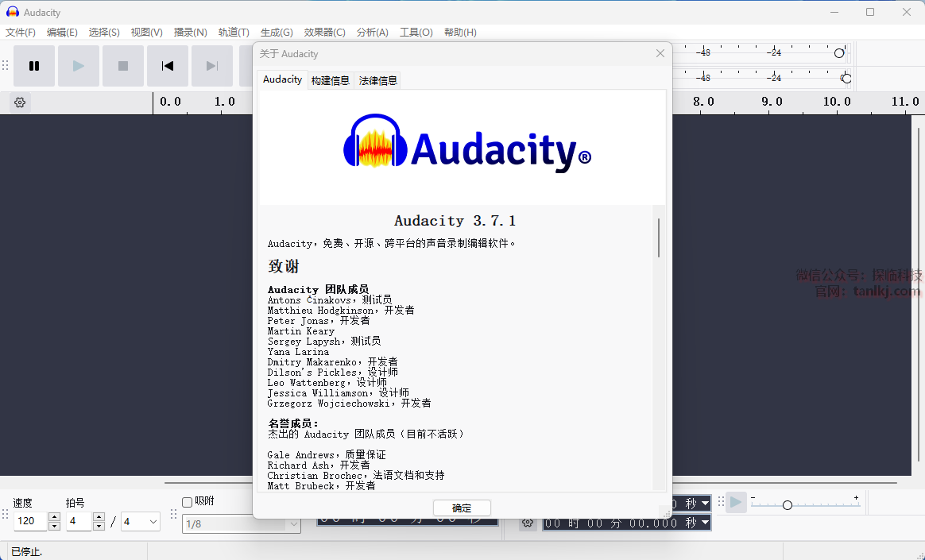The image size is (925, 560).
Task: Adjust the recording level slider knob
Action: click(x=839, y=53)
